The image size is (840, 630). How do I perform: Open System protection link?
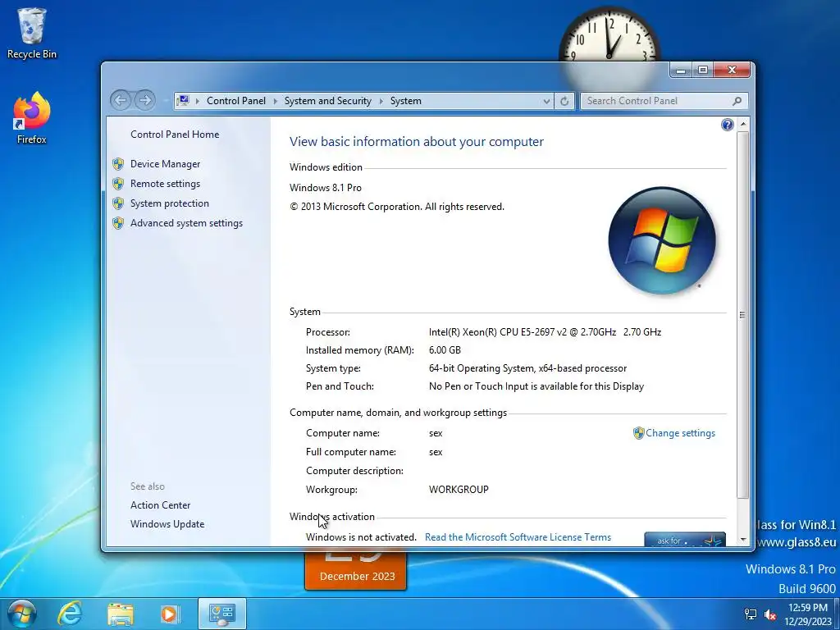tap(170, 203)
